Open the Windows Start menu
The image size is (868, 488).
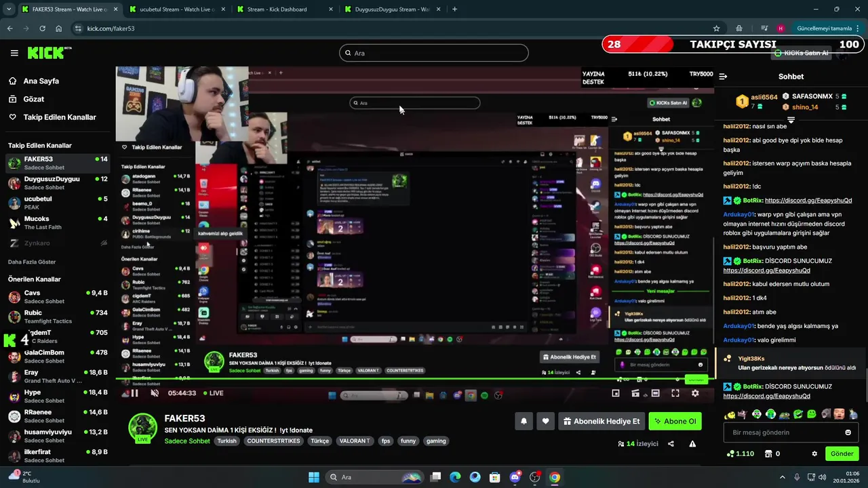314,477
